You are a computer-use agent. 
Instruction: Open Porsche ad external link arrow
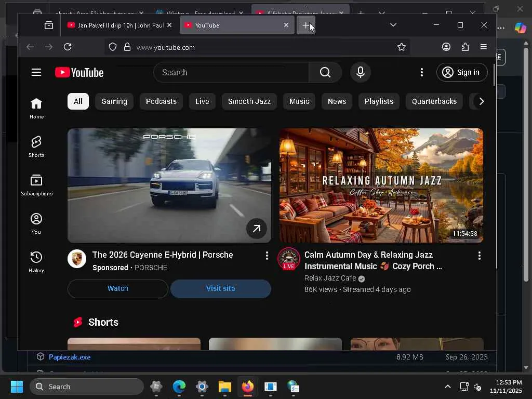click(257, 229)
